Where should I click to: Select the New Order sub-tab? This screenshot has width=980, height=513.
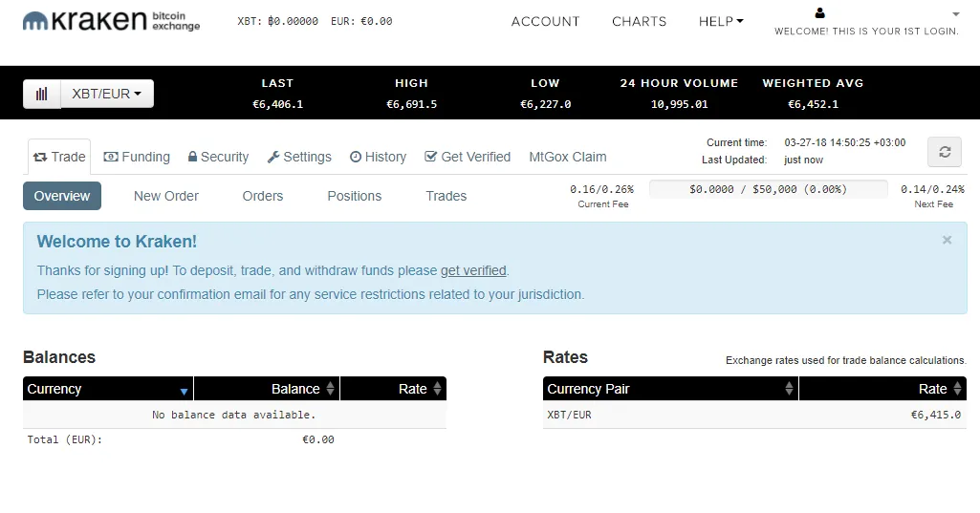click(166, 196)
